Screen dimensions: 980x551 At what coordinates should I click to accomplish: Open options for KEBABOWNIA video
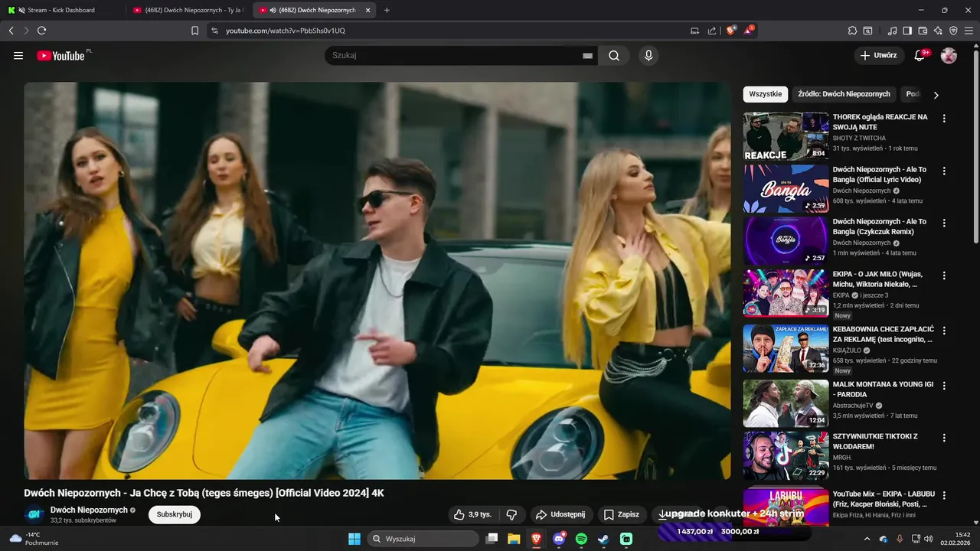tap(944, 331)
